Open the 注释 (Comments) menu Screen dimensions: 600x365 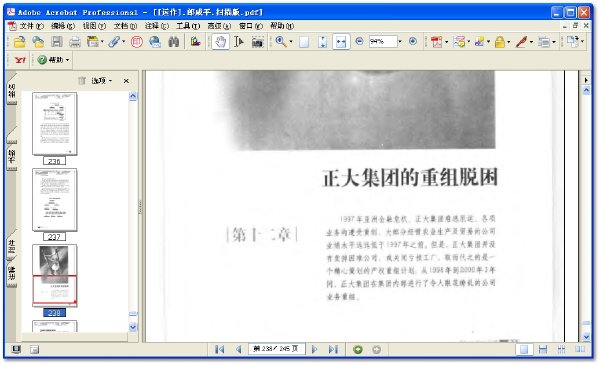point(157,26)
